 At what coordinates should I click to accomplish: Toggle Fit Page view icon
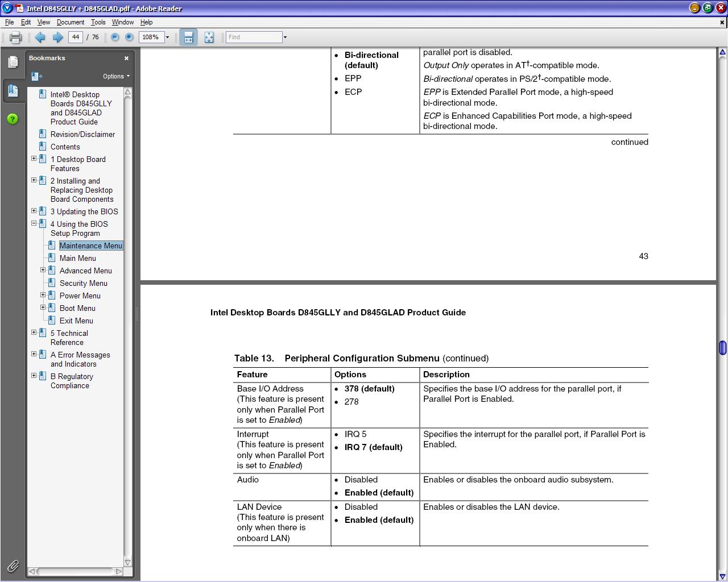209,38
